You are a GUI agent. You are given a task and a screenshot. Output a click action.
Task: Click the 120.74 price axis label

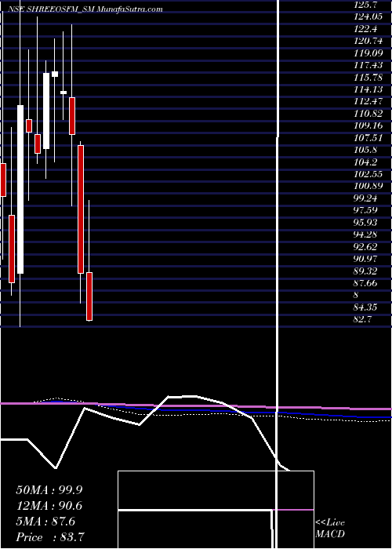click(368, 41)
